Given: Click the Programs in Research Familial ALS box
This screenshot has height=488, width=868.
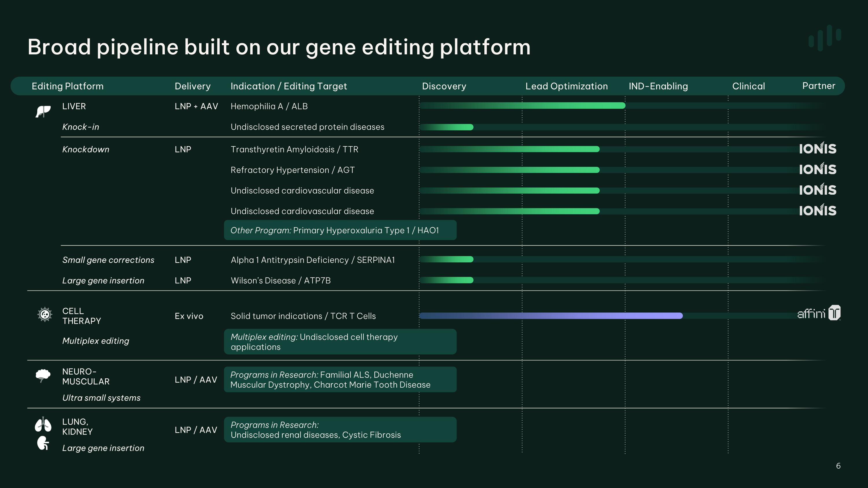Looking at the screenshot, I should [340, 380].
